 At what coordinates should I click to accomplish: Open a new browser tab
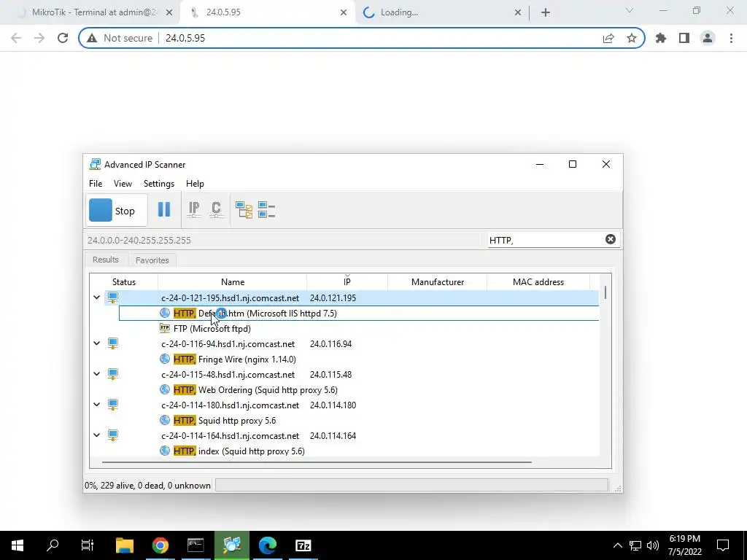(x=546, y=13)
